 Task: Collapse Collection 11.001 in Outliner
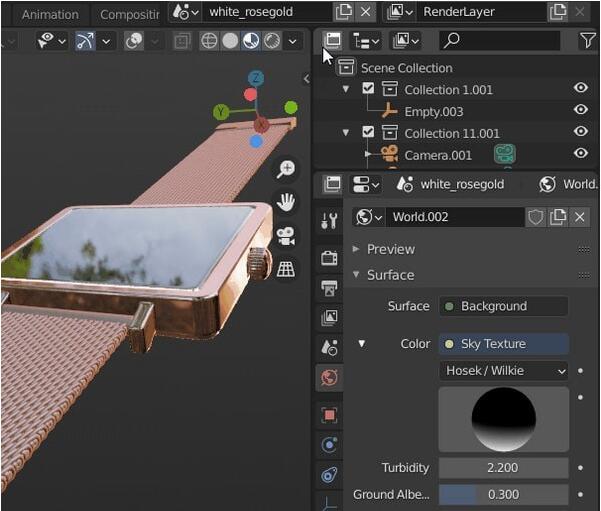click(346, 133)
